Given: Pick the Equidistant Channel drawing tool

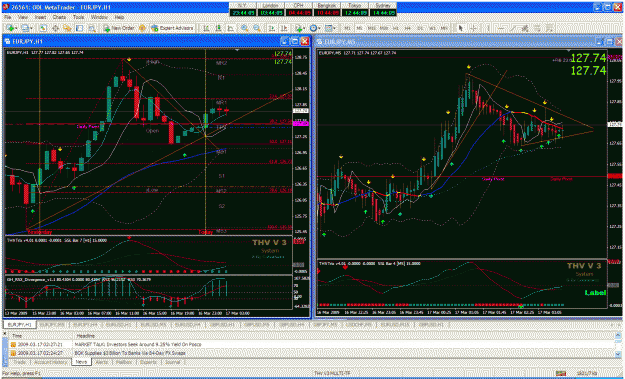Looking at the screenshot, I should 526,28.
